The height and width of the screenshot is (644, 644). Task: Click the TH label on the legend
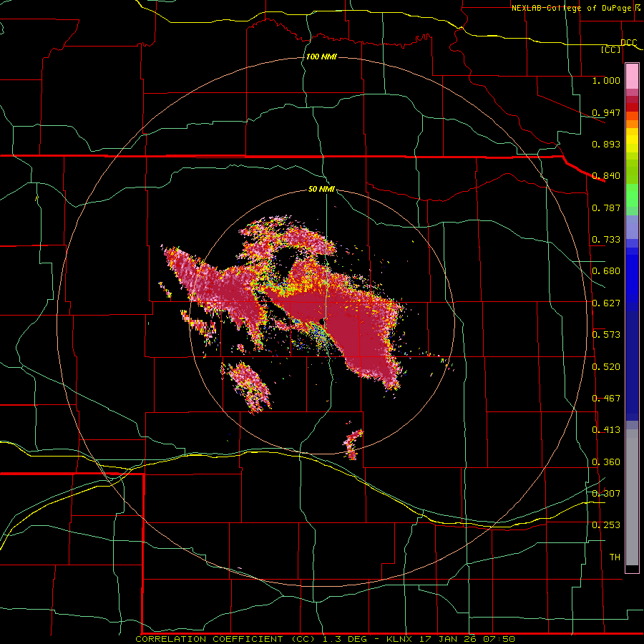615,557
